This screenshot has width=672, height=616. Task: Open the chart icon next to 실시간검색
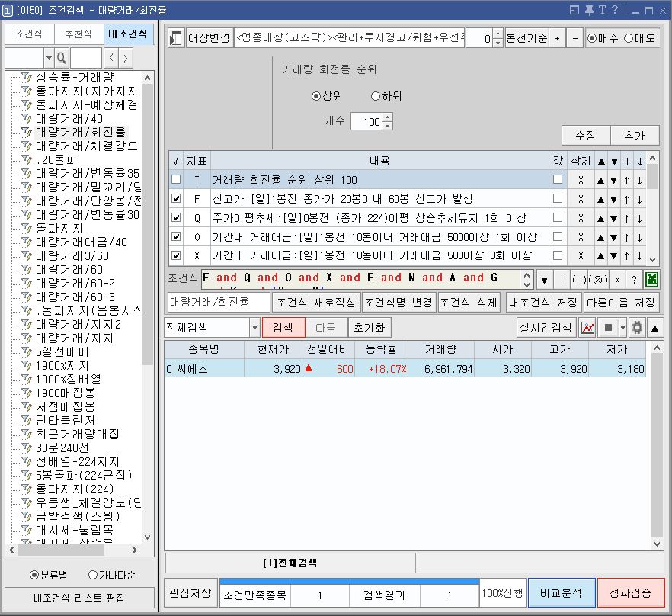(x=587, y=328)
